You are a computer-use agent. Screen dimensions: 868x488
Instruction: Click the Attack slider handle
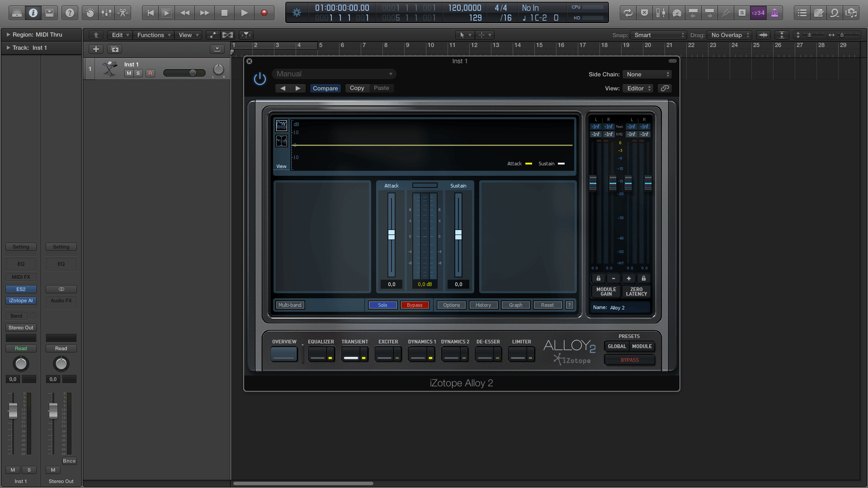[x=392, y=235]
